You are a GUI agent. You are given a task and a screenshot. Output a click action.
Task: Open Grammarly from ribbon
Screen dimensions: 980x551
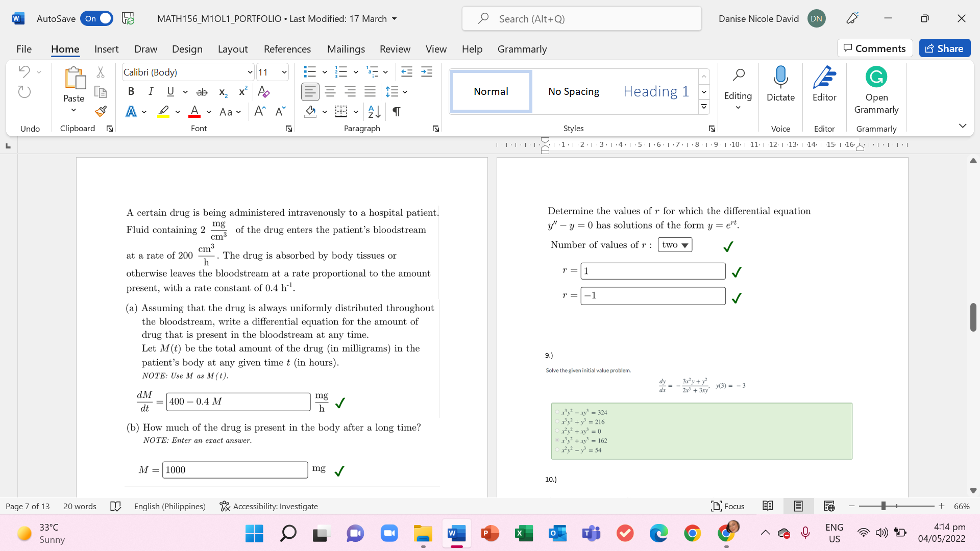(876, 91)
